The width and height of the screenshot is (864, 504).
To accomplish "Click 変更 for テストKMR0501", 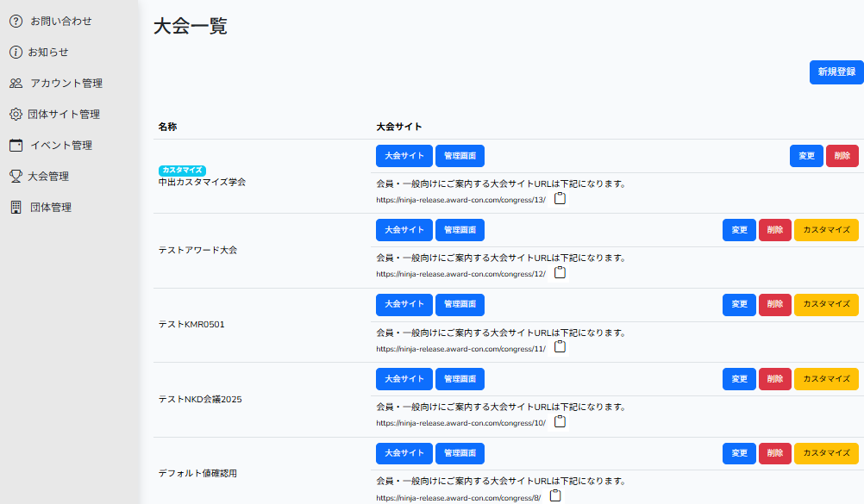I will coord(739,304).
